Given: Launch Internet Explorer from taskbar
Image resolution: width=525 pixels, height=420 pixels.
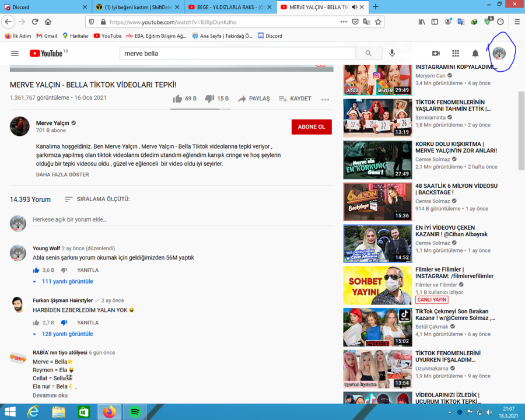Looking at the screenshot, I should tap(33, 412).
